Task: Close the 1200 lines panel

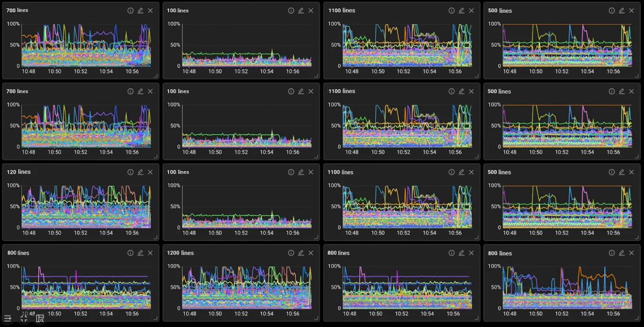Action: [x=311, y=253]
